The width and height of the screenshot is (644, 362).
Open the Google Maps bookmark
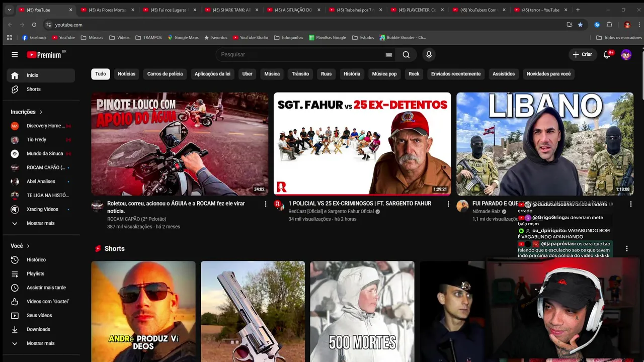click(x=183, y=38)
